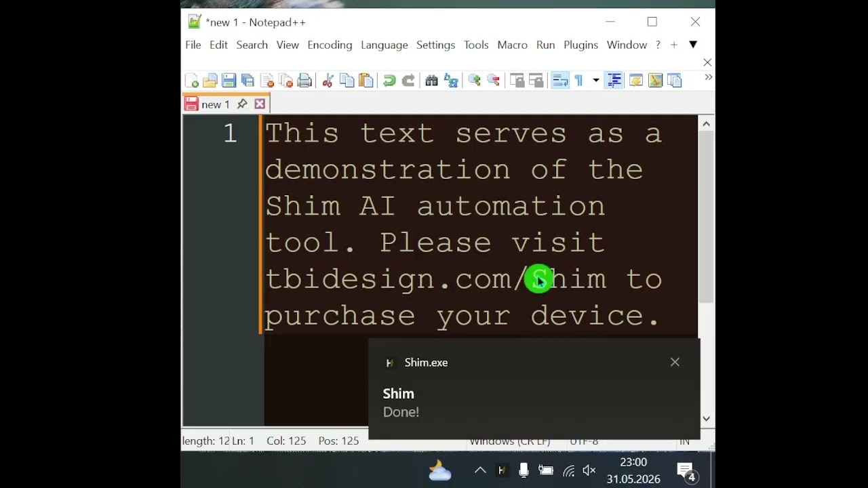Open Find with the binoculars icon

[432, 81]
